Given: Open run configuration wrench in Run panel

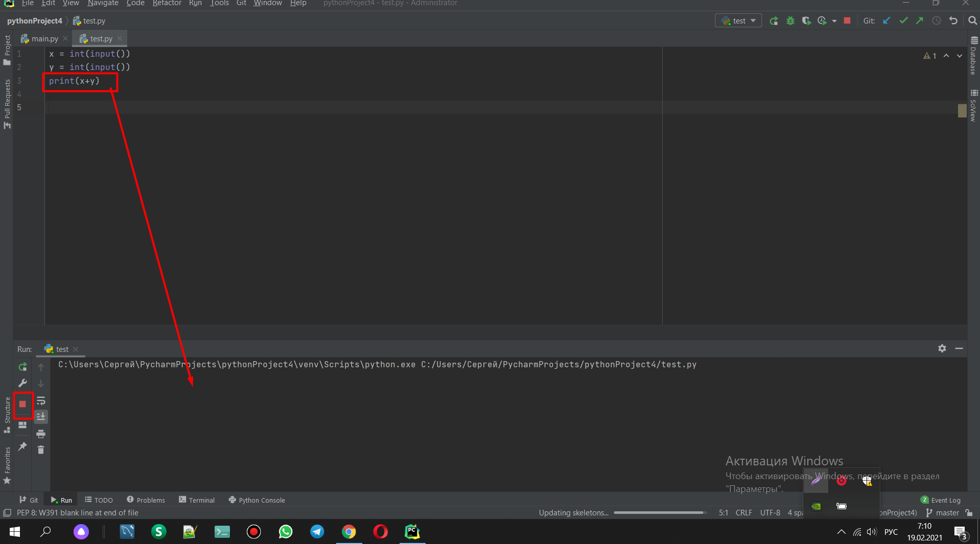Looking at the screenshot, I should coord(22,383).
